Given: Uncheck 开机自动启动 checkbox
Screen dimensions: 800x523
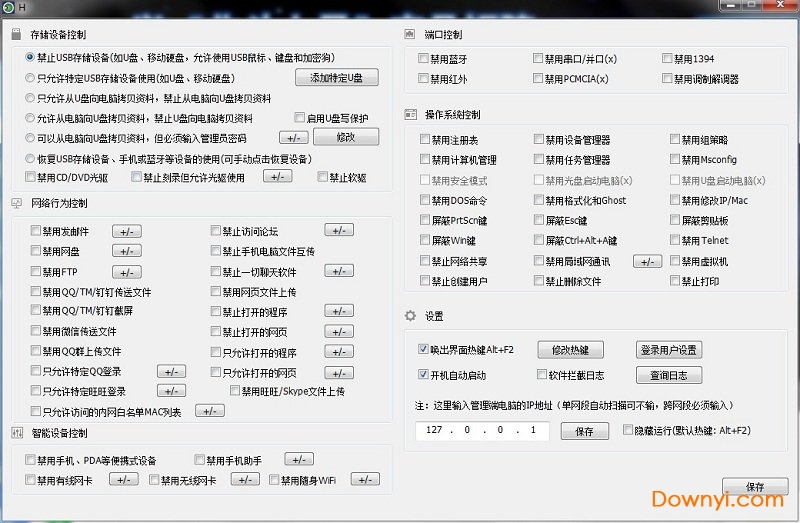Looking at the screenshot, I should click(x=423, y=374).
